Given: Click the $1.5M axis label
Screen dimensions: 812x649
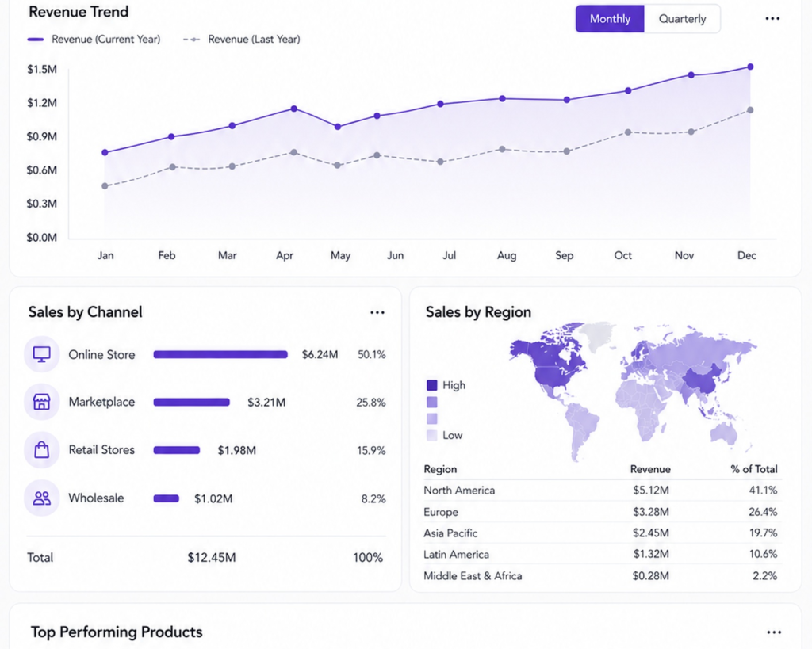Looking at the screenshot, I should 42,70.
